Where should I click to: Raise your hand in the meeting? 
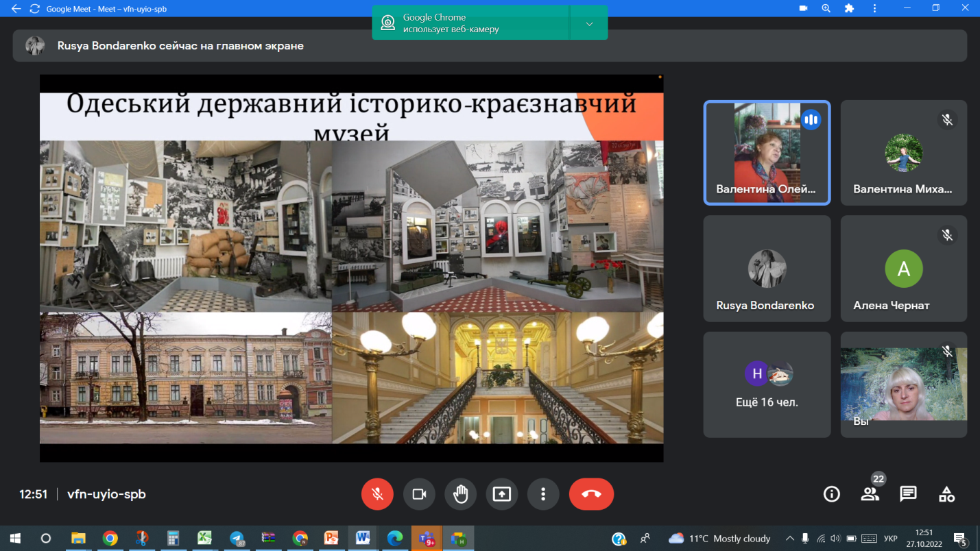pyautogui.click(x=460, y=494)
